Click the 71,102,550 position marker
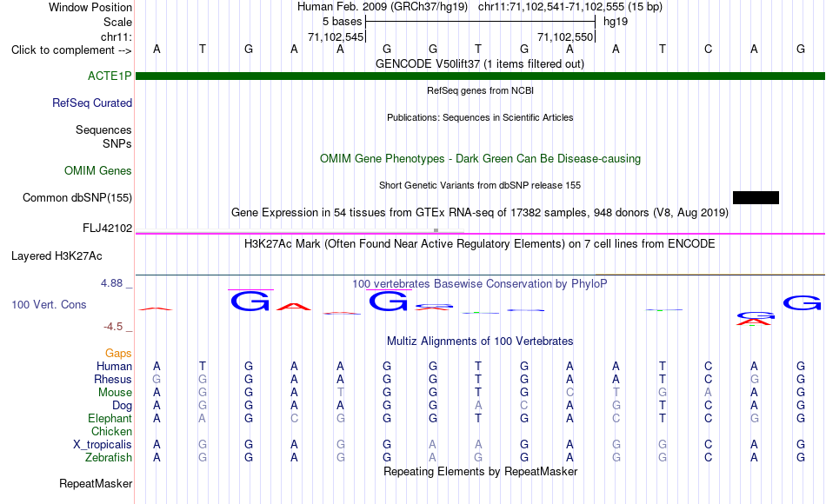The image size is (826, 504). point(565,36)
